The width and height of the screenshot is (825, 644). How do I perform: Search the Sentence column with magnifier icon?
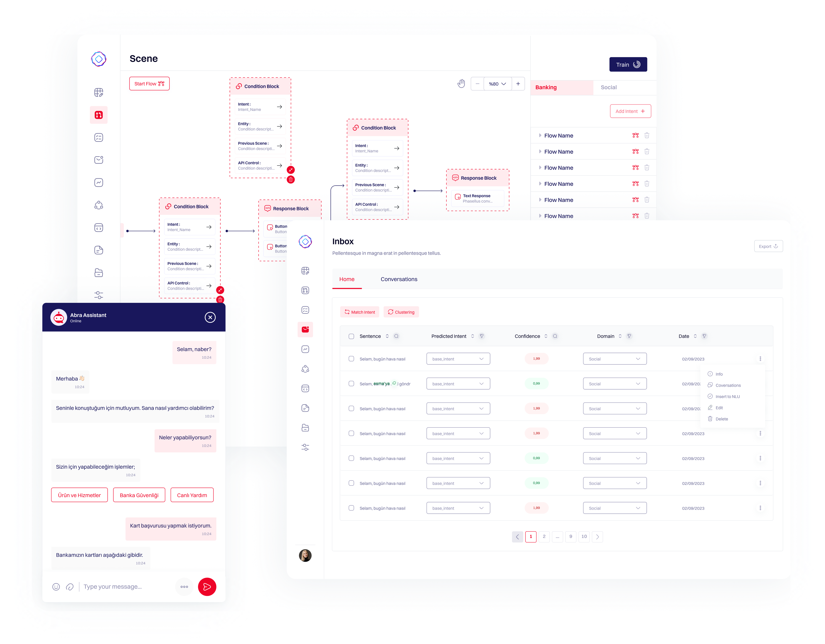pyautogui.click(x=396, y=336)
